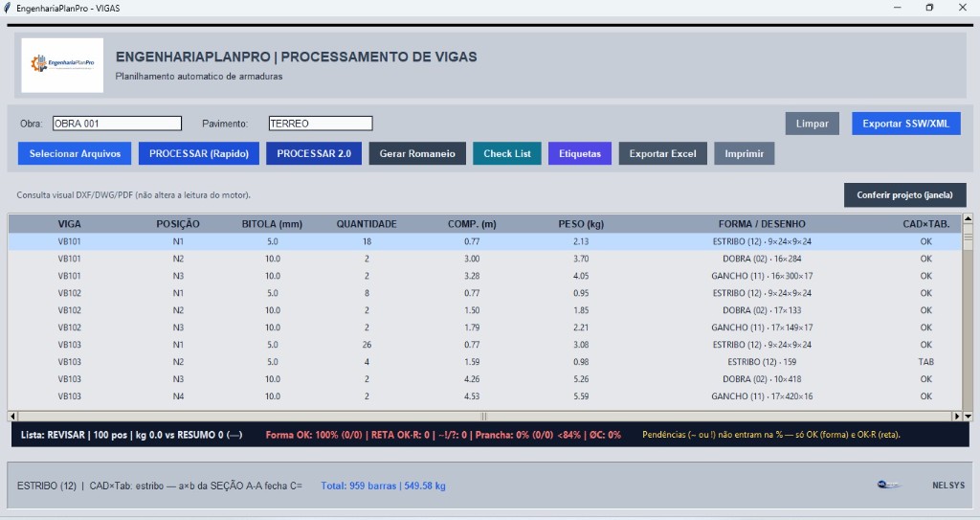Click the EngenhariaPlanPro logo image
This screenshot has width=980, height=520.
tap(62, 65)
